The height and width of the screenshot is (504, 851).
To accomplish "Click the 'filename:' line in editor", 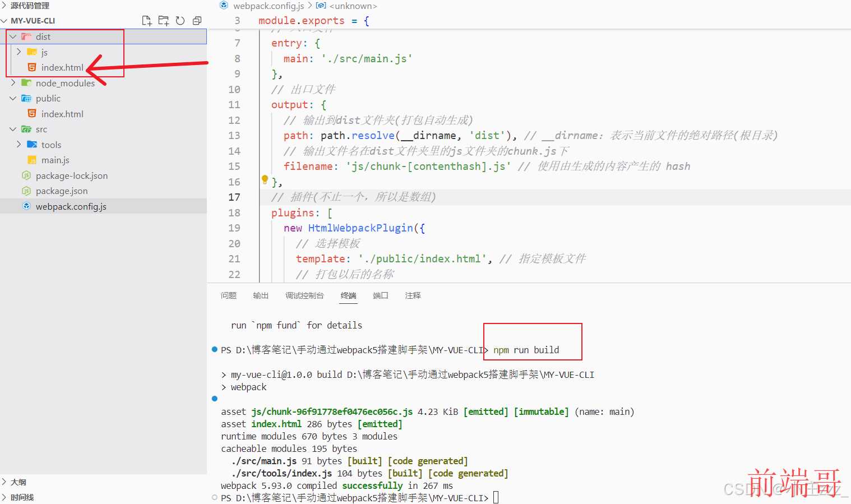I will coord(487,166).
